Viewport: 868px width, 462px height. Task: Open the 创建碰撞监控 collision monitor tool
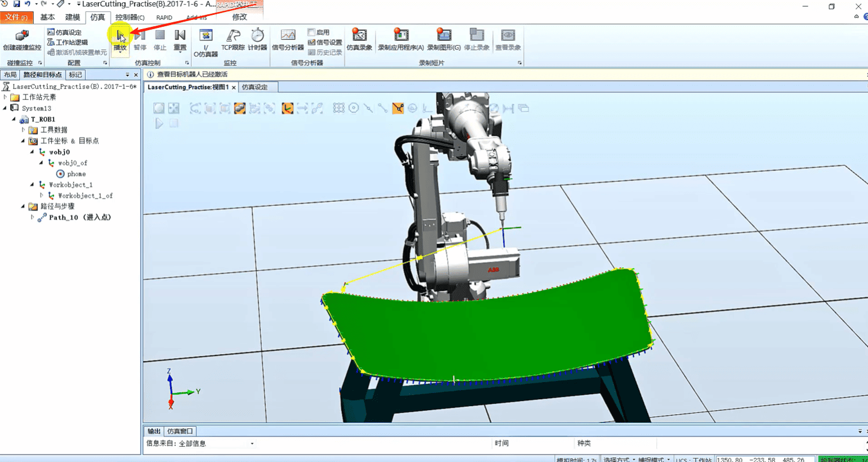pos(22,40)
